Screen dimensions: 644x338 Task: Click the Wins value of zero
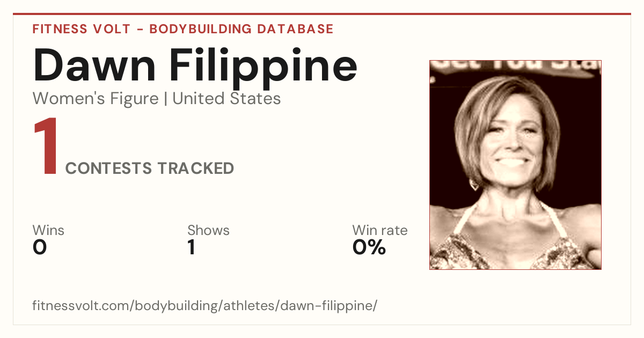(40, 247)
